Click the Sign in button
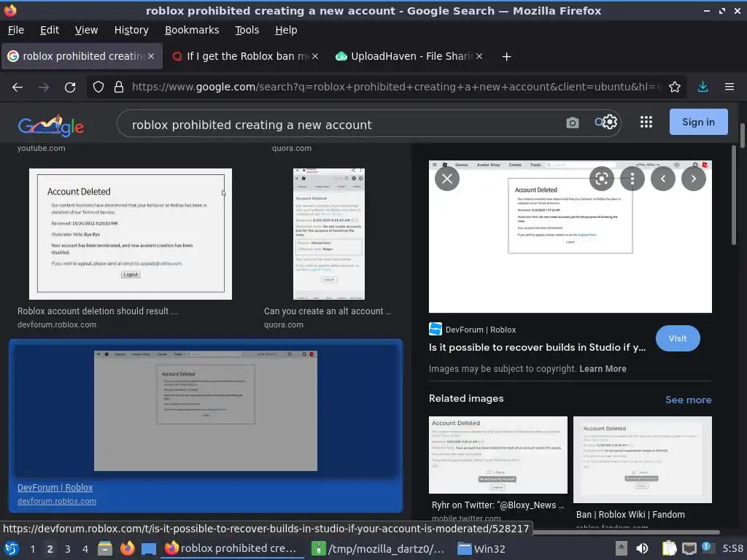747x560 pixels. point(698,122)
